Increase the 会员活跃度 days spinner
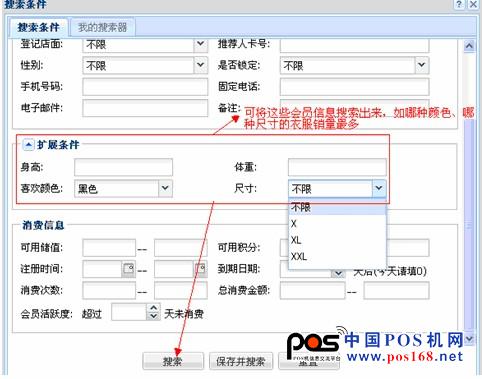482x379 pixels. click(x=153, y=308)
